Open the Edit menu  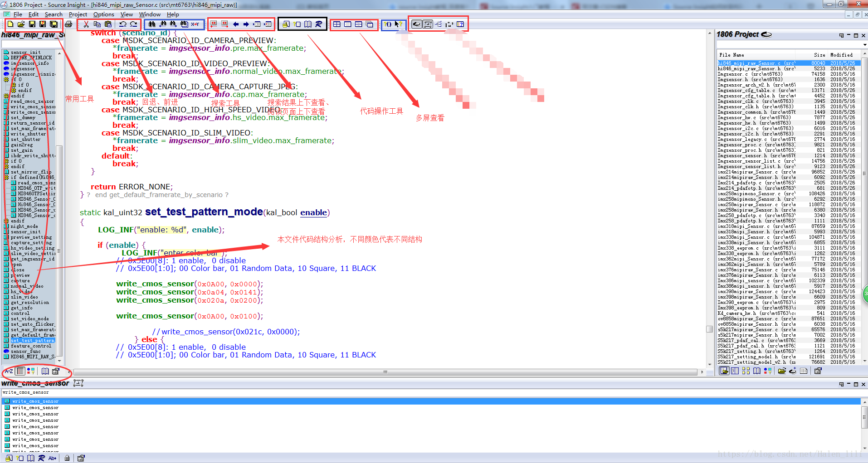pyautogui.click(x=34, y=14)
